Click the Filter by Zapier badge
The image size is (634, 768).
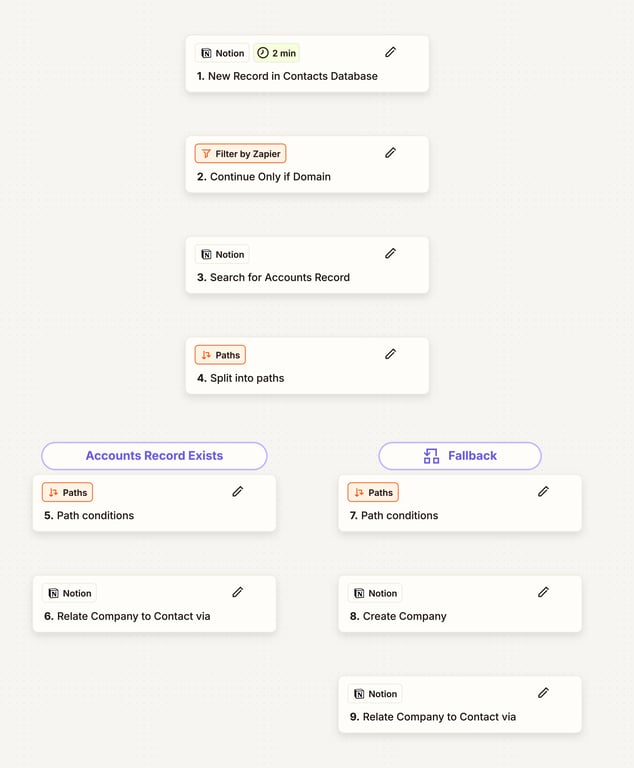(241, 154)
